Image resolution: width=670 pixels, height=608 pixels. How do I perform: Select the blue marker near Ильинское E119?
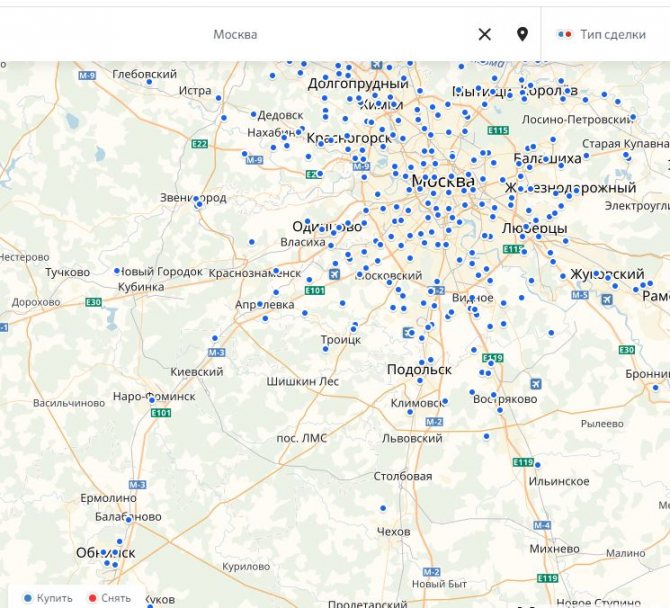[538, 465]
